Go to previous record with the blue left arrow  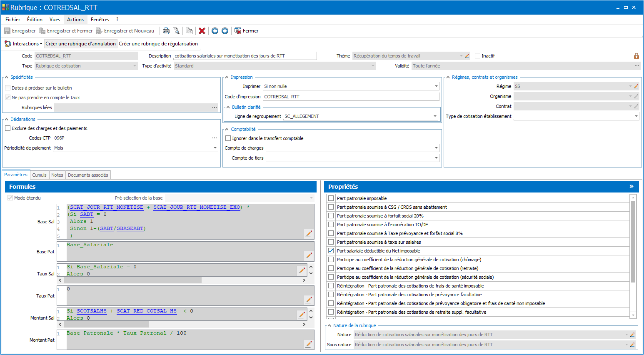pos(215,31)
